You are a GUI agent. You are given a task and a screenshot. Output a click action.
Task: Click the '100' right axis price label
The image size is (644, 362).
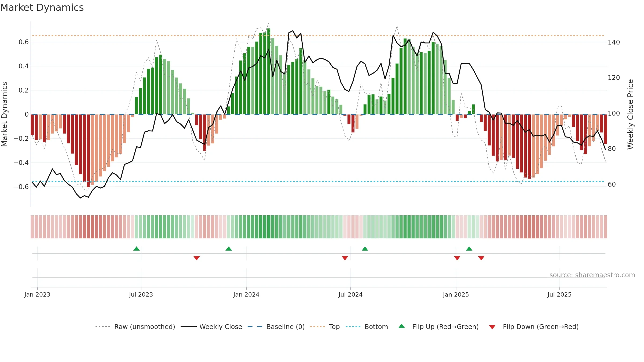(x=614, y=113)
